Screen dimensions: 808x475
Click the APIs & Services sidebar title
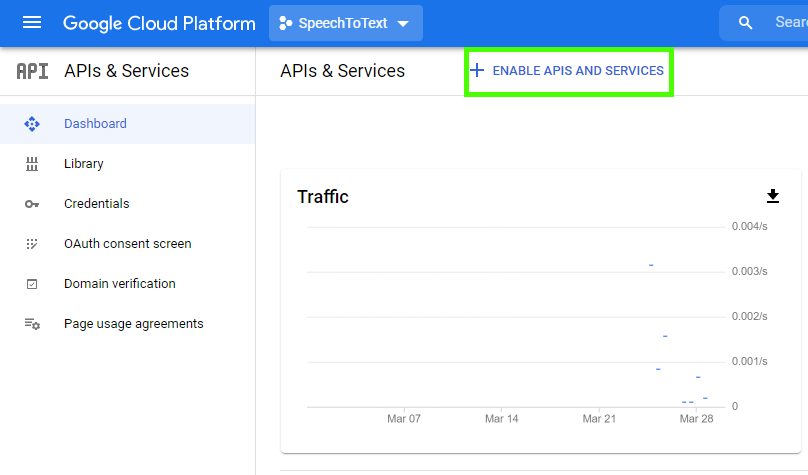126,71
